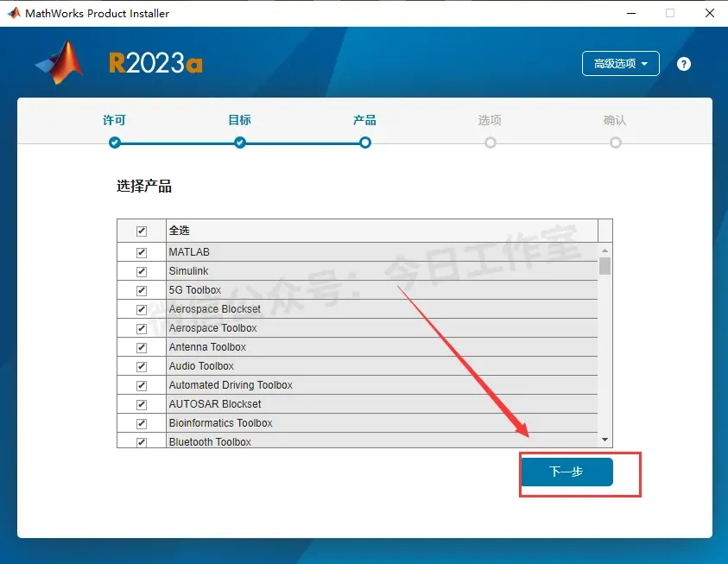Select the Automated Driving Toolbox row text

(231, 385)
